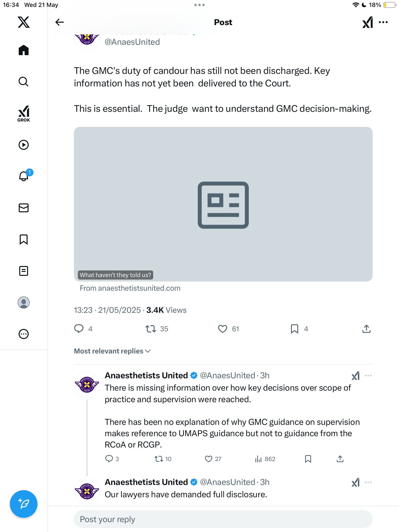Open the Lists icon in the sidebar
This screenshot has width=399, height=532.
[x=24, y=271]
